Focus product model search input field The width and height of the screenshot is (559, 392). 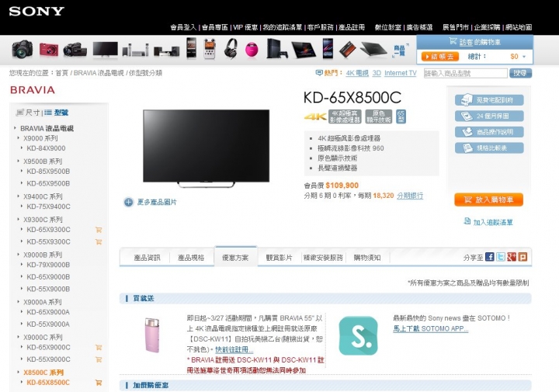point(465,73)
